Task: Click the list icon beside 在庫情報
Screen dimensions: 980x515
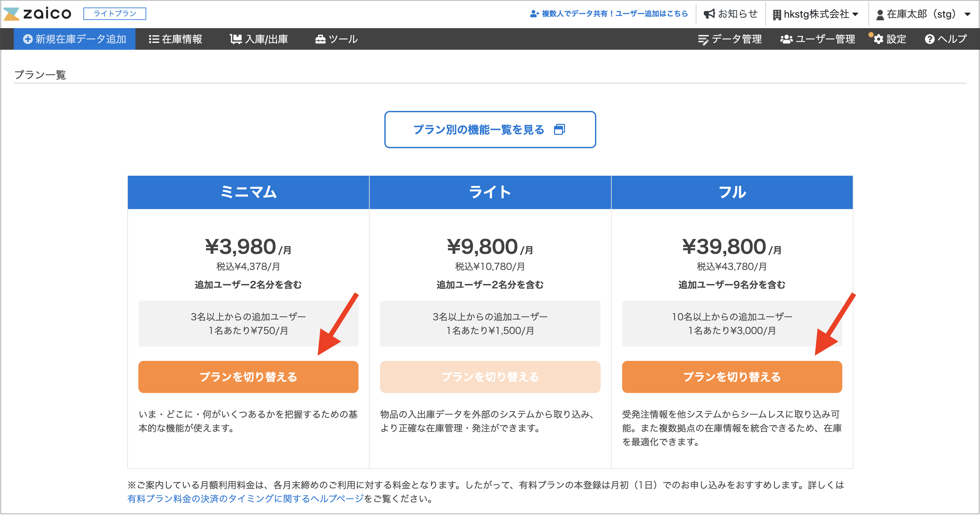Action: tap(154, 39)
